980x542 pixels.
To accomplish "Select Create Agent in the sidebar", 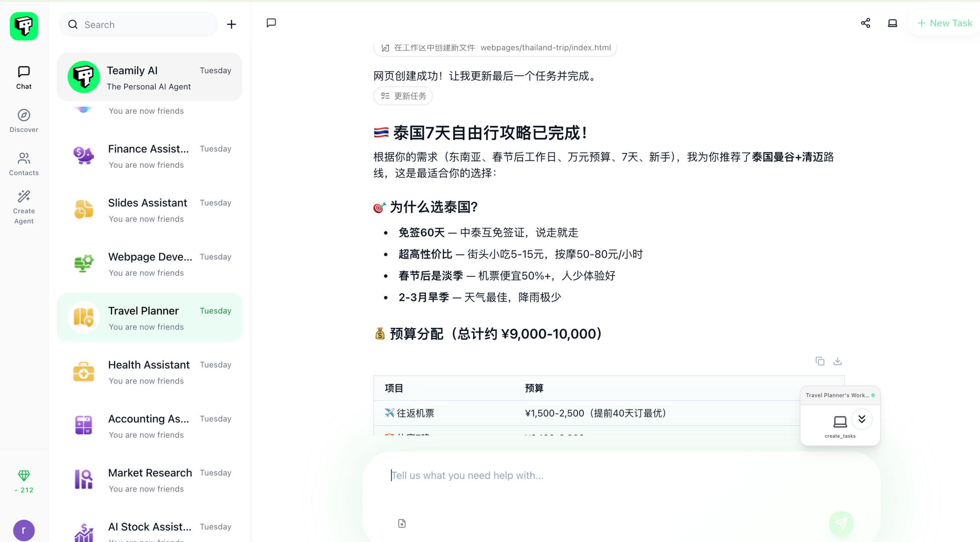I will [23, 207].
